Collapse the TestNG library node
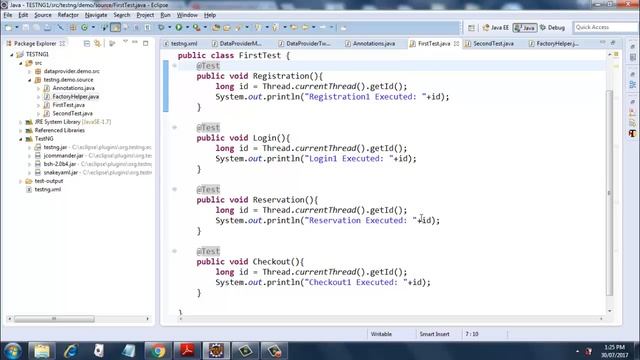 20,139
